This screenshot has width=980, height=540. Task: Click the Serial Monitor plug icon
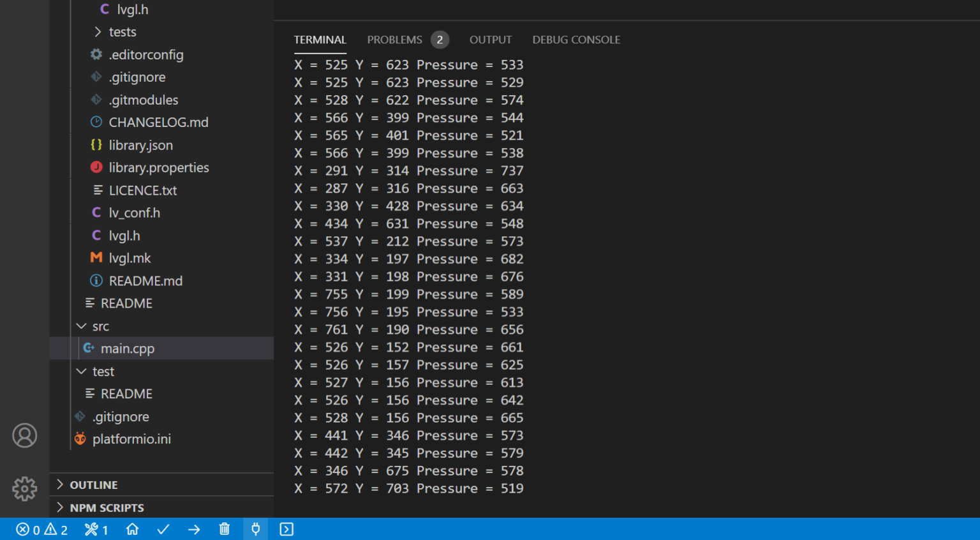click(x=255, y=529)
